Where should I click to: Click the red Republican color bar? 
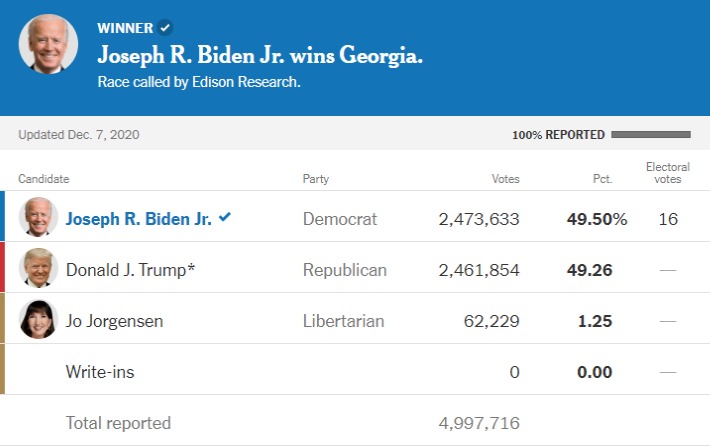(2, 267)
